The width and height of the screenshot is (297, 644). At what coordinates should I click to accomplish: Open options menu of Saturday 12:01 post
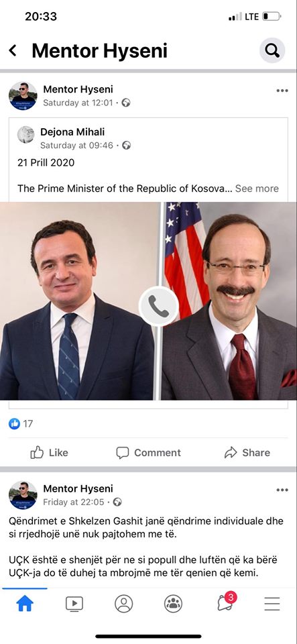coord(282,91)
